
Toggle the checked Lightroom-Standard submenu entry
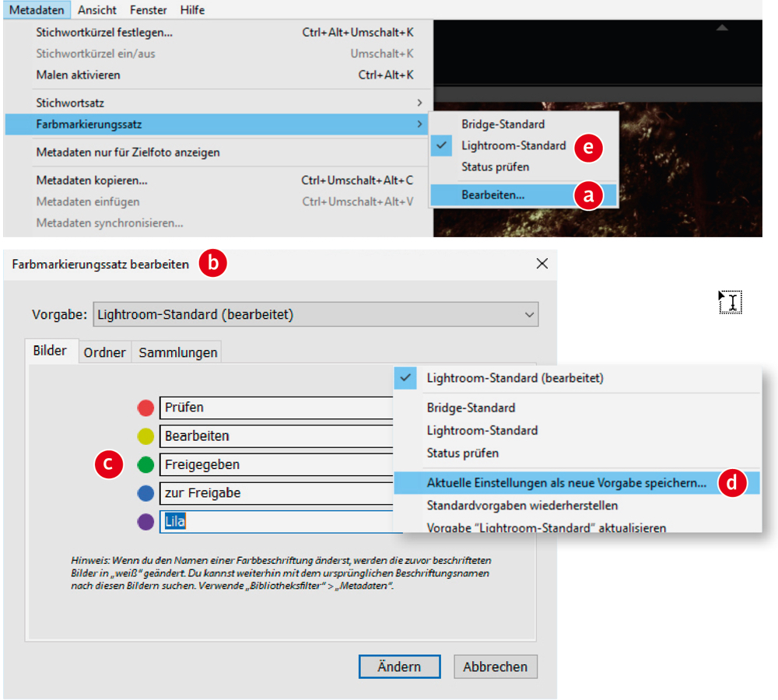[x=524, y=145]
